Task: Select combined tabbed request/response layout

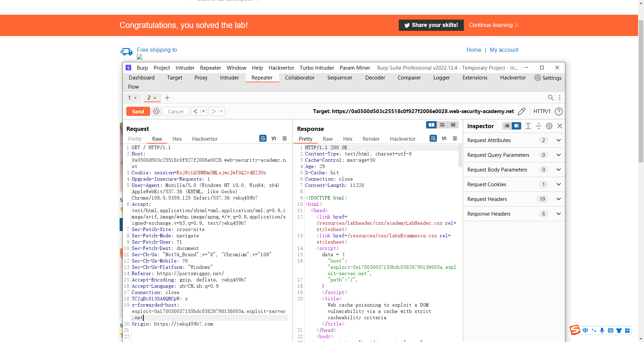Action: coord(453,125)
